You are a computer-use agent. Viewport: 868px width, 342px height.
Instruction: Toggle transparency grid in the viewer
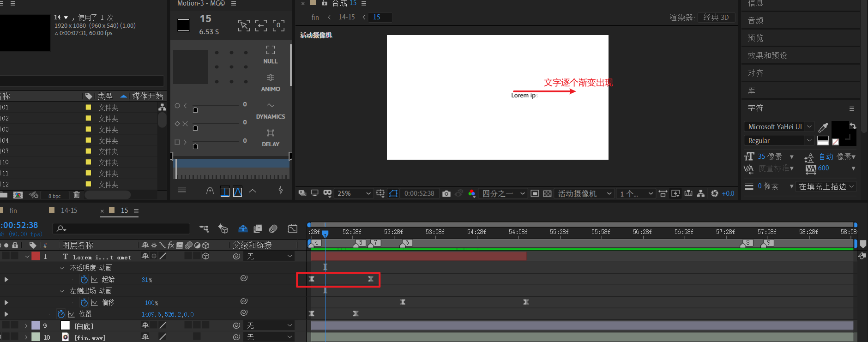pos(547,193)
